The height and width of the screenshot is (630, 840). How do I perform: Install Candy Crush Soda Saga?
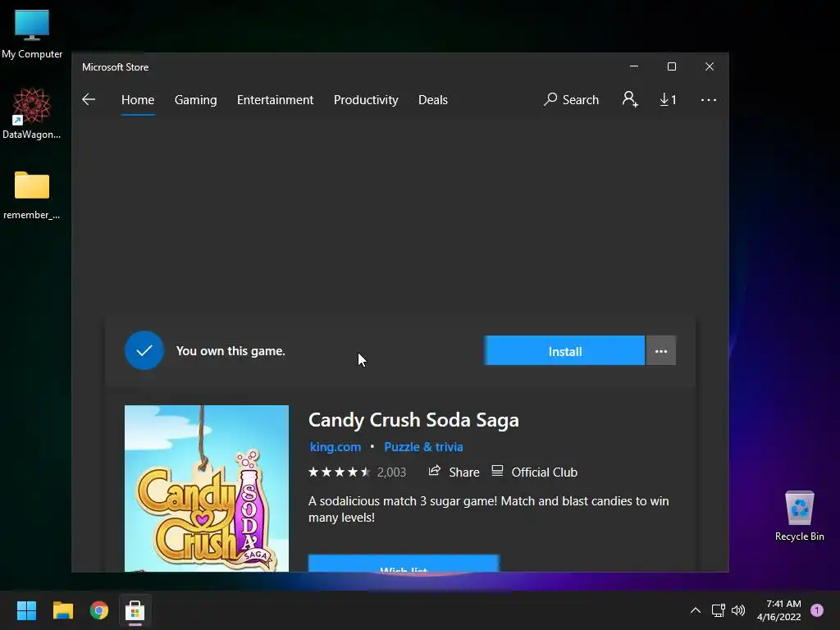click(x=564, y=351)
